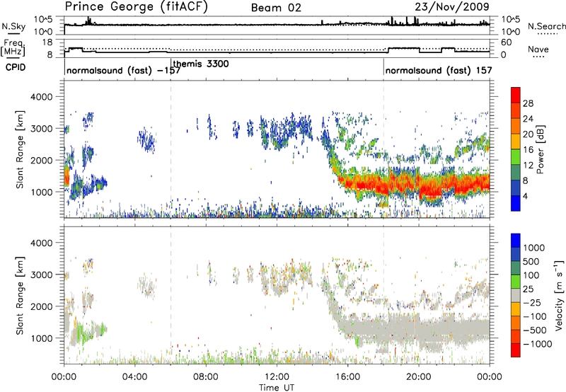
Task: Click the blue bottom of the Power color bar
Action: click(516, 204)
